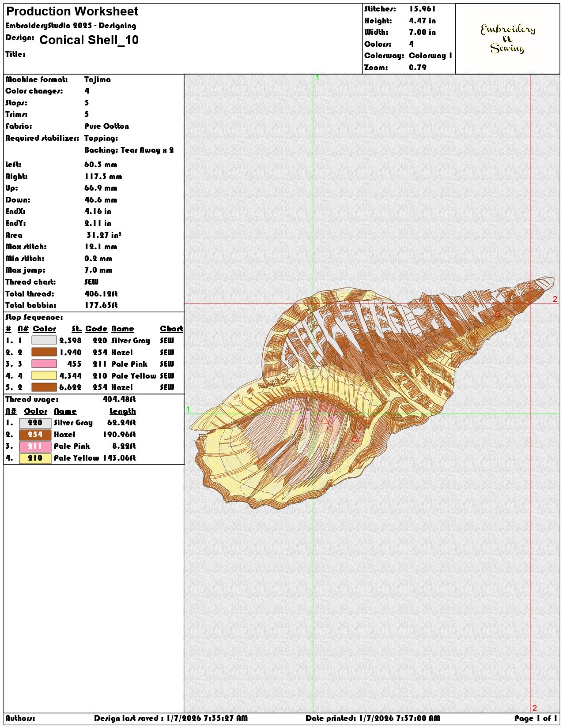Click the Area value 31.27 in²

pos(104,235)
